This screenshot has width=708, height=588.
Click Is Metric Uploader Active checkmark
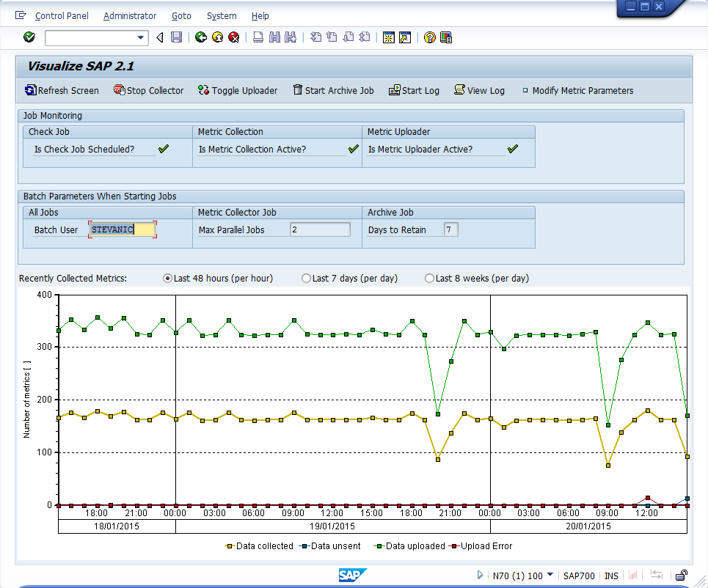(513, 149)
